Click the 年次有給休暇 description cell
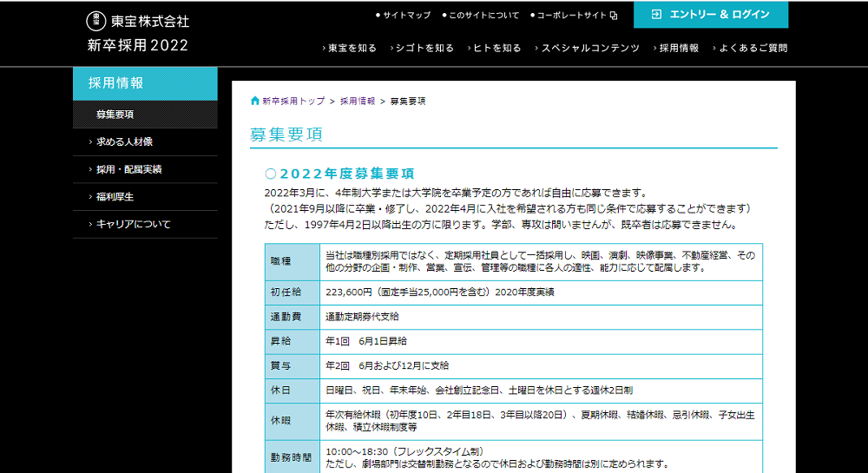868x473 pixels. click(x=541, y=421)
